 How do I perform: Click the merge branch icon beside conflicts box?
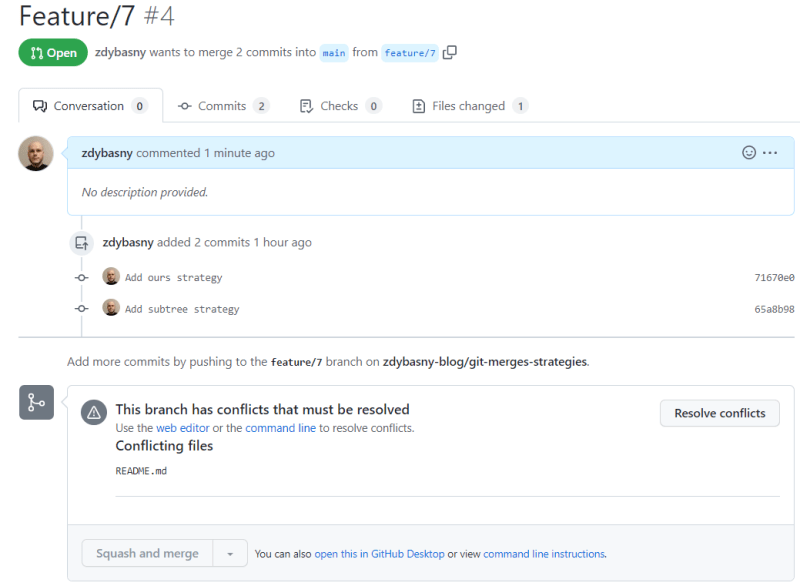coord(36,402)
